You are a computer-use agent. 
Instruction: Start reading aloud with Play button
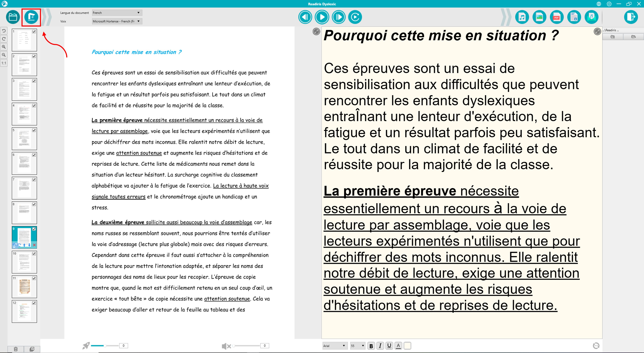click(x=322, y=17)
